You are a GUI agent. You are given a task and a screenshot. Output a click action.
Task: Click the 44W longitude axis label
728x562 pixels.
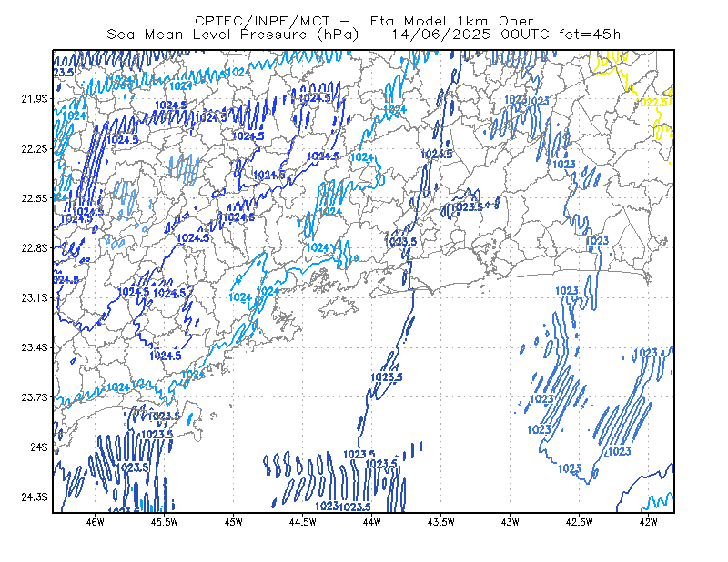pyautogui.click(x=372, y=522)
